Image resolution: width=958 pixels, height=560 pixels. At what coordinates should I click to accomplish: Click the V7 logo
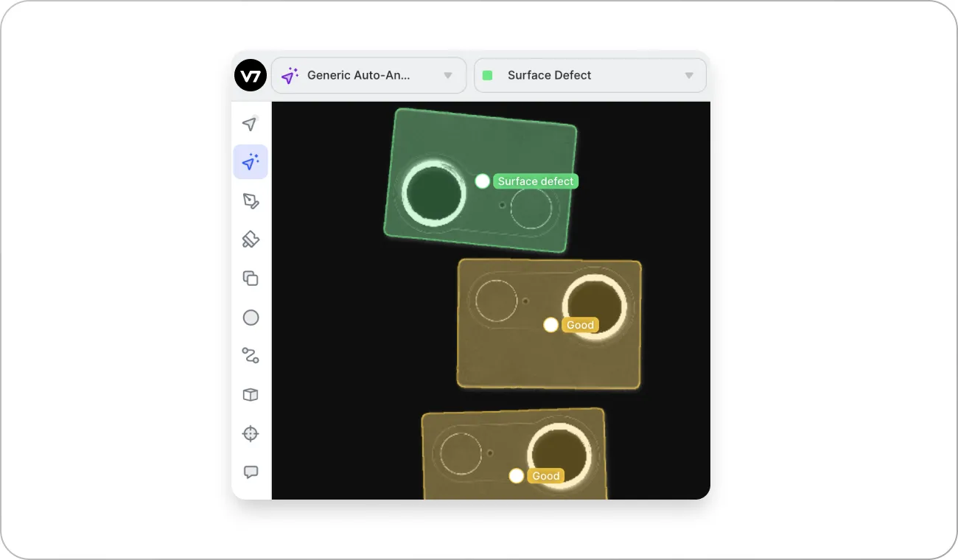251,74
